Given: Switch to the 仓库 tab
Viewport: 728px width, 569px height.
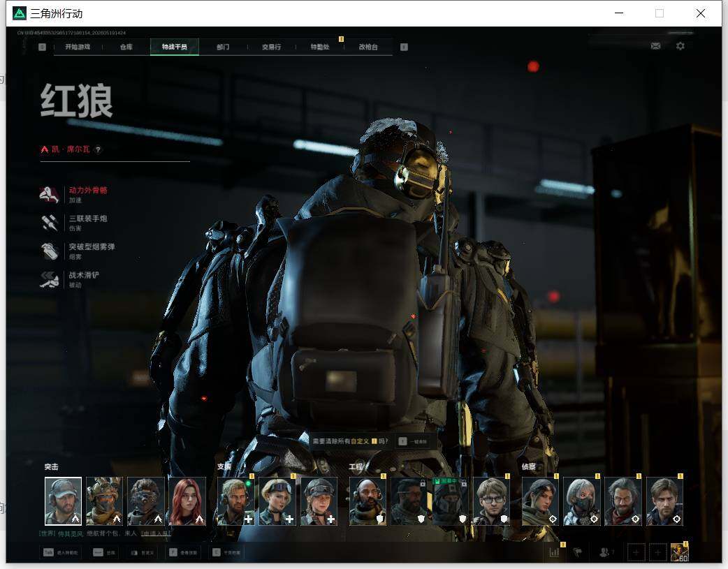Looking at the screenshot, I should point(126,47).
